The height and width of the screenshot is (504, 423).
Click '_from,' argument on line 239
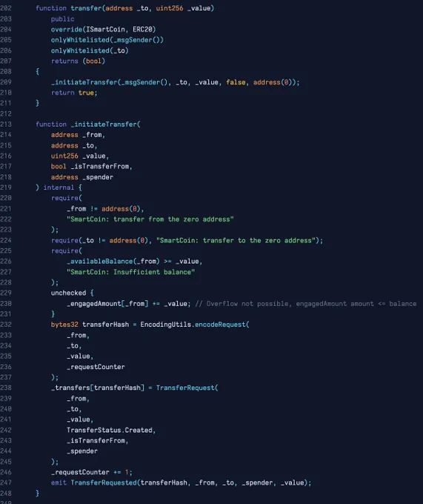click(78, 399)
